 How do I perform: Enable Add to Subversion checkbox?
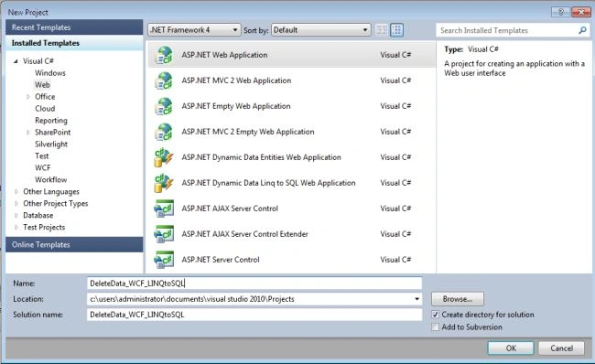pyautogui.click(x=436, y=327)
